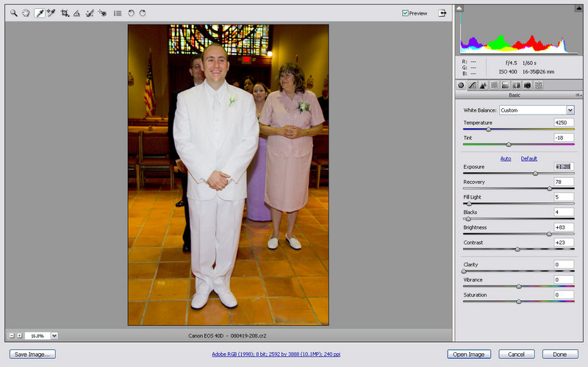Click the zoom out minus button
This screenshot has height=367, width=588.
pos(12,335)
